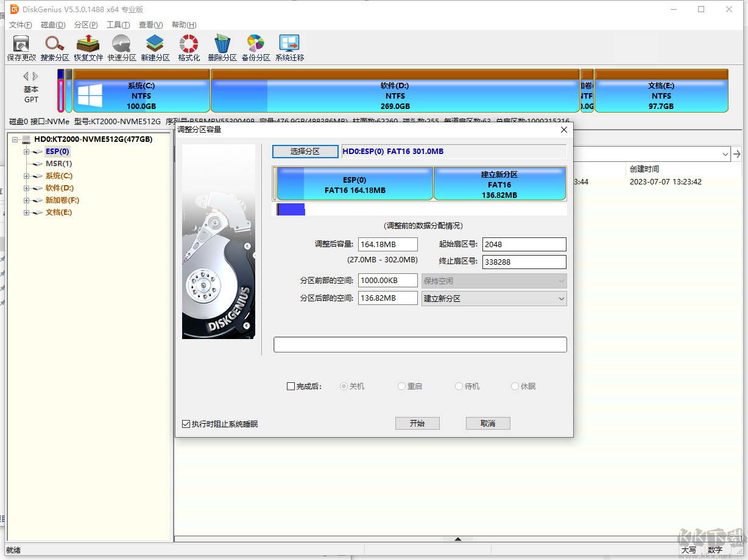The height and width of the screenshot is (560, 748).
Task: Launch the 系统迁移 system migration tool
Action: click(289, 48)
